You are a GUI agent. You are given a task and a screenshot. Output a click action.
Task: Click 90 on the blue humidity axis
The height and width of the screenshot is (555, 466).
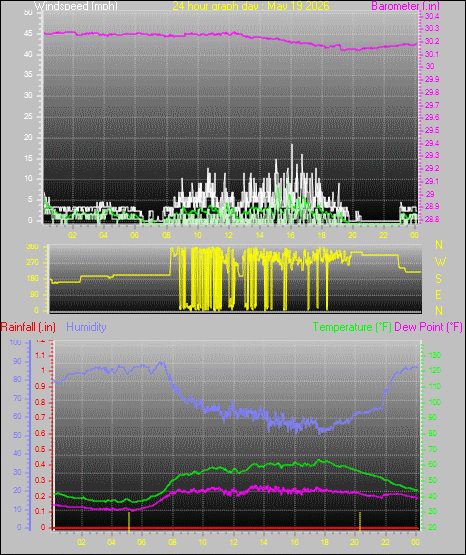coord(17,361)
